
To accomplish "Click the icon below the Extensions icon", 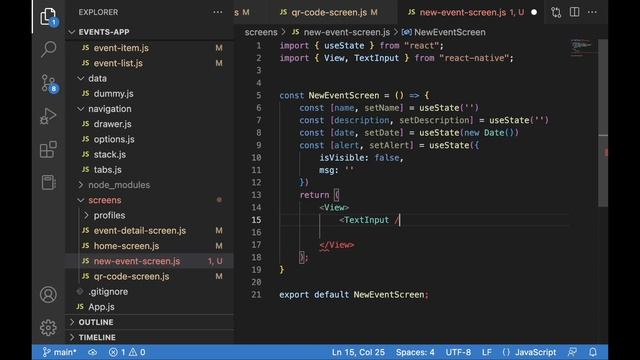I will pos(48,182).
